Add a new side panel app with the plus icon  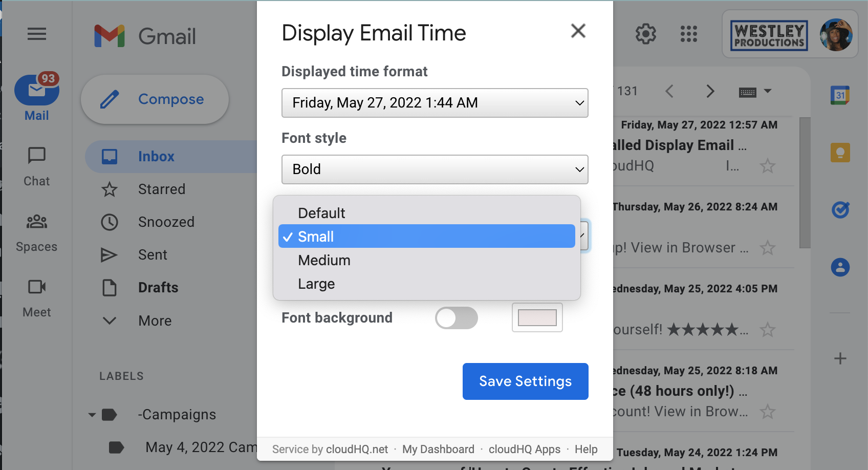tap(840, 359)
